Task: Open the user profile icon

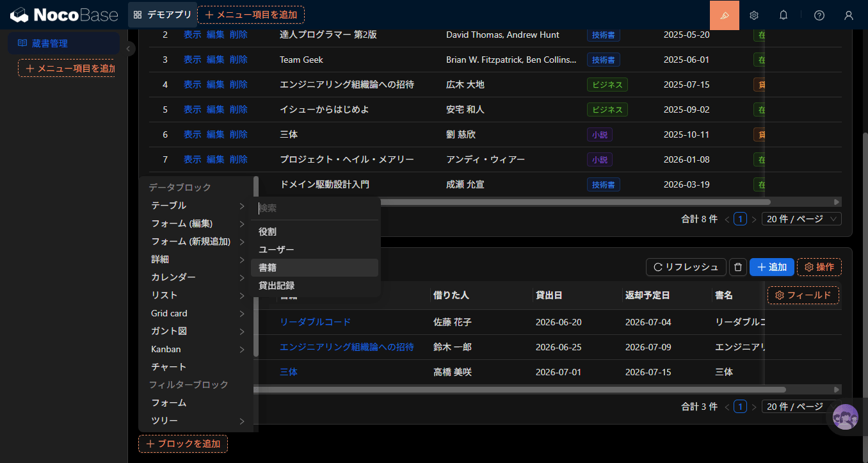Action: coord(849,15)
